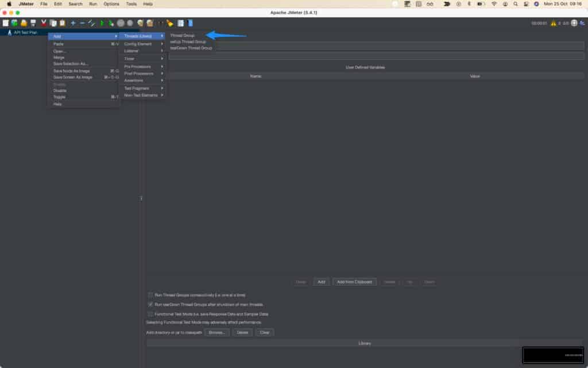Screen dimensions: 588x368
Task: Open the macOS Spotlight search icon
Action: pos(516,4)
